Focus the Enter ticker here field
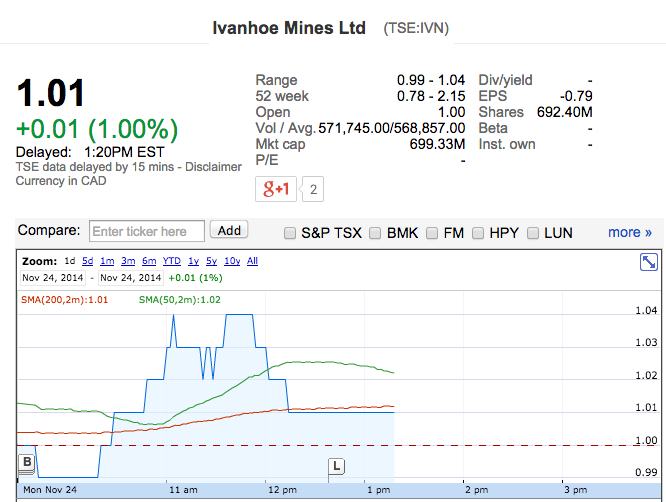This screenshot has height=502, width=666. (x=147, y=231)
